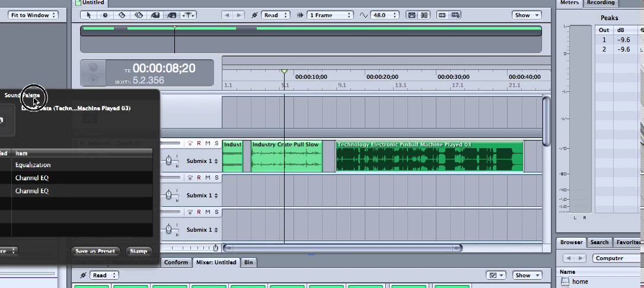Toggle R on the first track
This screenshot has width=644, height=288.
pos(199,143)
